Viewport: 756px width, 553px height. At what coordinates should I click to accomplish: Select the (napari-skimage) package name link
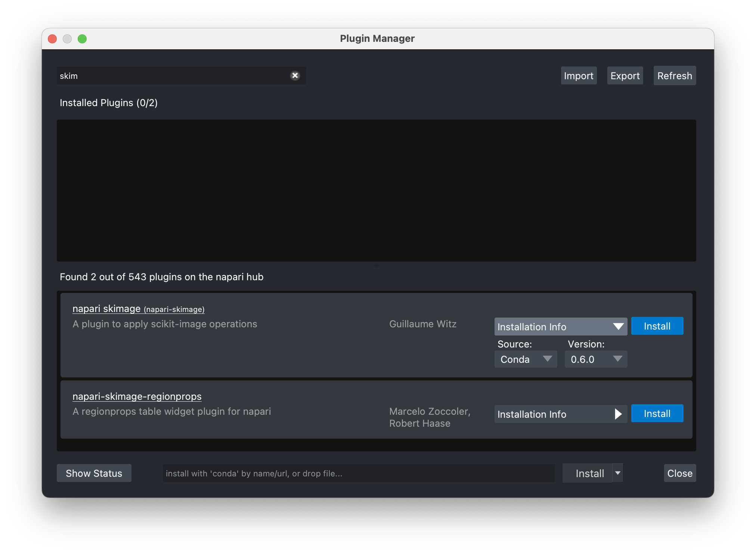click(174, 309)
